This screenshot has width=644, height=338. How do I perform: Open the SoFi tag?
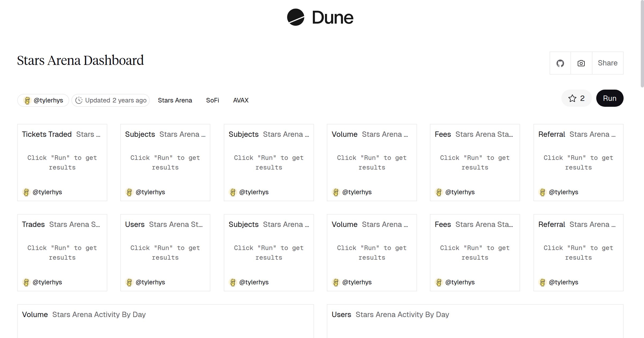212,100
